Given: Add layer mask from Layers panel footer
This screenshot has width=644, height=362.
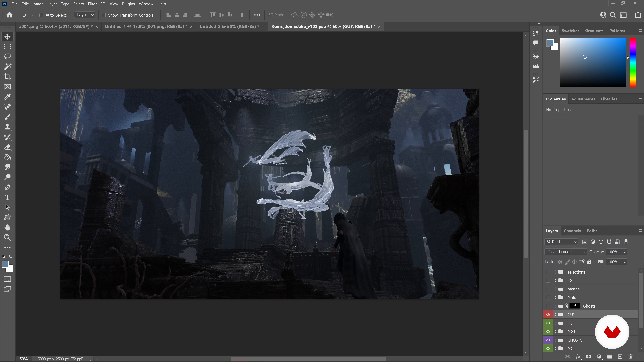Looking at the screenshot, I should point(589,356).
